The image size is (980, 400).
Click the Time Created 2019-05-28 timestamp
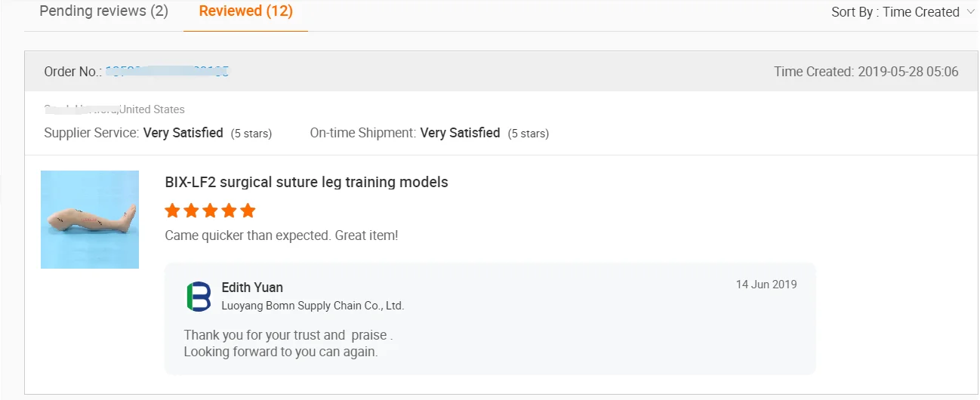point(866,72)
